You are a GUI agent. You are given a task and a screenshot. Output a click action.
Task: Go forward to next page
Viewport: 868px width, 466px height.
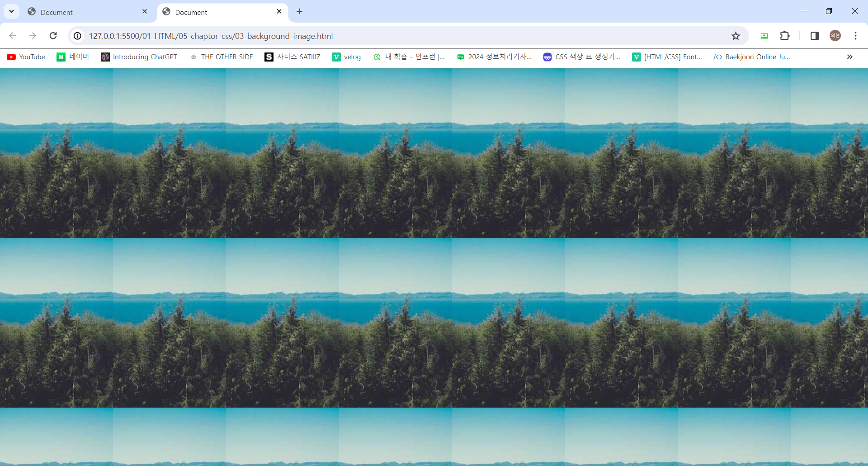tap(33, 36)
